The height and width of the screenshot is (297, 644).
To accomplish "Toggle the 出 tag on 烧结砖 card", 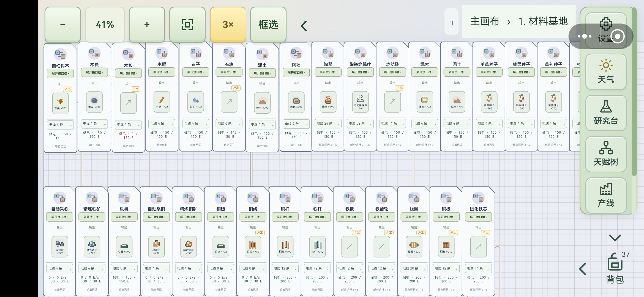I will coord(400,88).
